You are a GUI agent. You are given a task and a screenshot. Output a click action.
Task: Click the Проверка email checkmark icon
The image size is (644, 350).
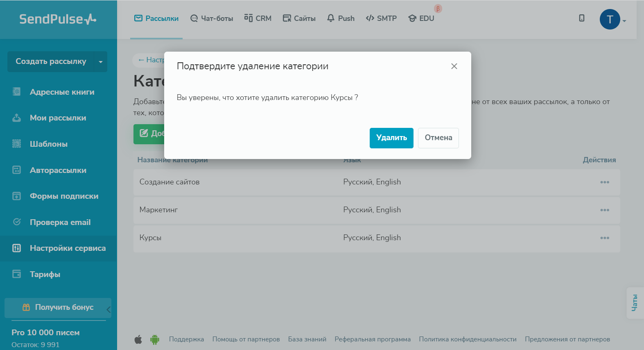pyautogui.click(x=17, y=222)
